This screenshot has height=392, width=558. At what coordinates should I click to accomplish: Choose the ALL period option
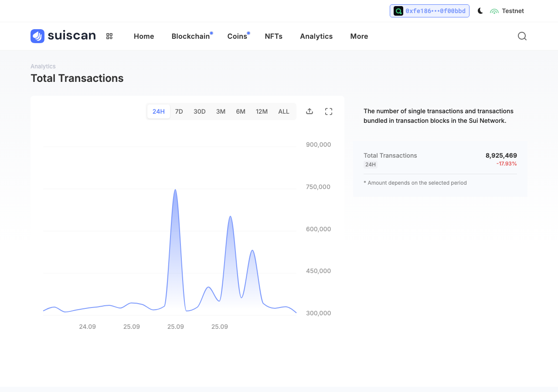click(x=284, y=112)
